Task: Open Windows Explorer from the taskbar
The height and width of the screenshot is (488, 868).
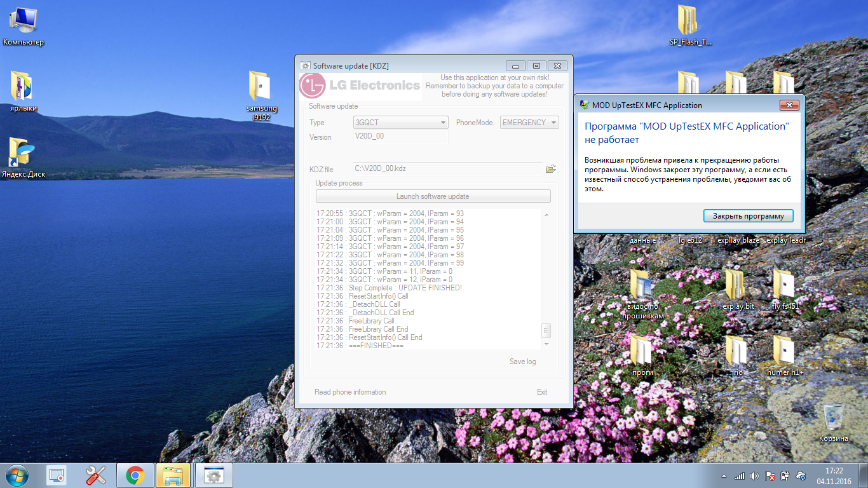Action: 173,475
